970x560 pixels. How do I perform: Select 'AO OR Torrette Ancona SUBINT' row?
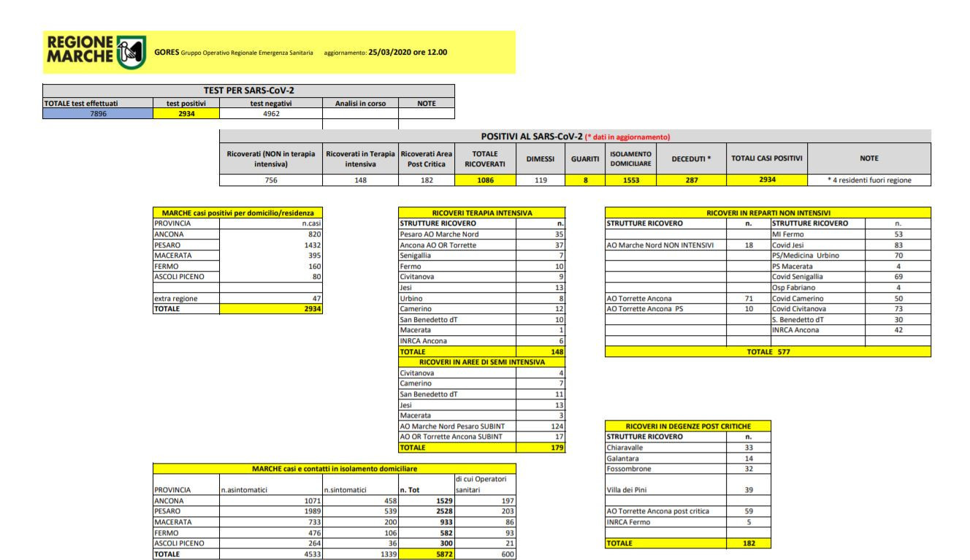482,437
